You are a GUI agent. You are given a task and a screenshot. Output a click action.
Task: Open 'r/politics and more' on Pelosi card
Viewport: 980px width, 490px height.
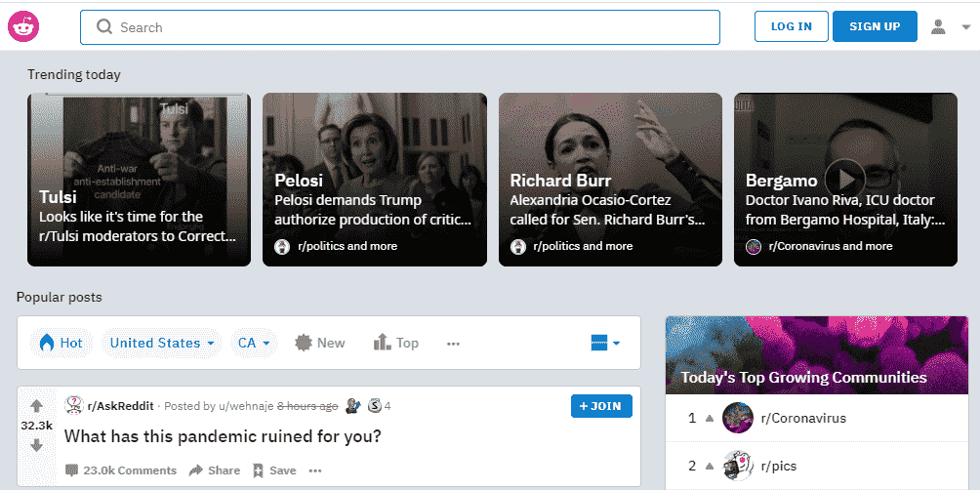pyautogui.click(x=347, y=246)
